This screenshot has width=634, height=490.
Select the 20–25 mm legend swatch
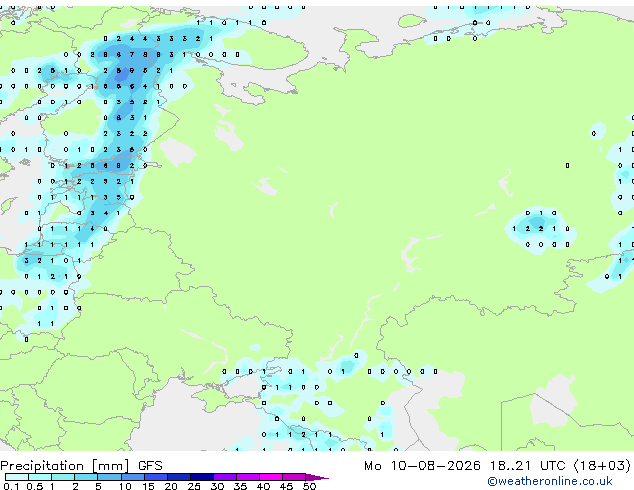click(178, 477)
